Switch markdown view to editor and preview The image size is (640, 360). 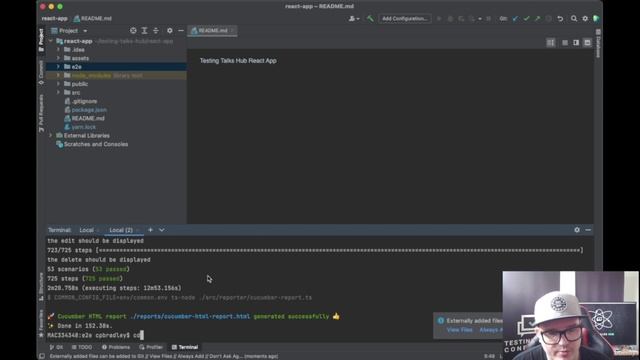pyautogui.click(x=576, y=42)
